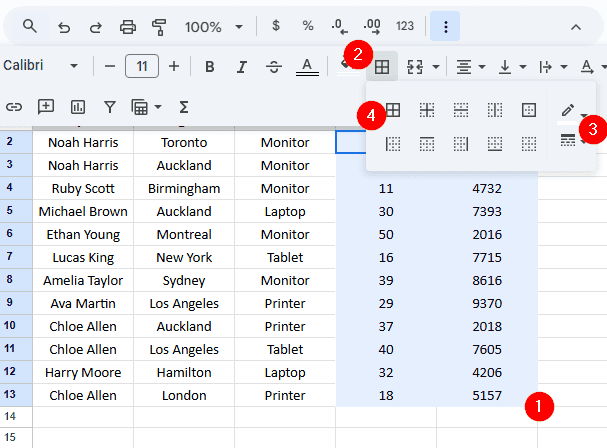Viewport: 607px width, 448px height.
Task: Print the spreadsheet
Action: pyautogui.click(x=128, y=27)
